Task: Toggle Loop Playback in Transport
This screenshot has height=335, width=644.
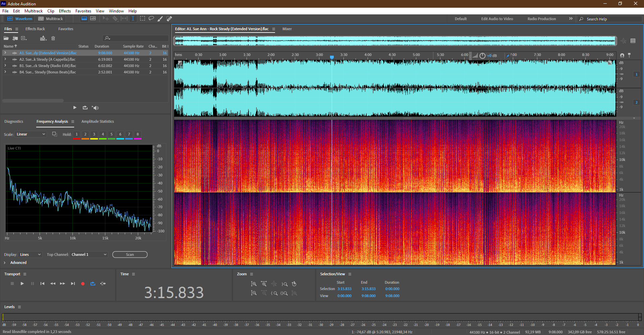Action: click(x=93, y=284)
